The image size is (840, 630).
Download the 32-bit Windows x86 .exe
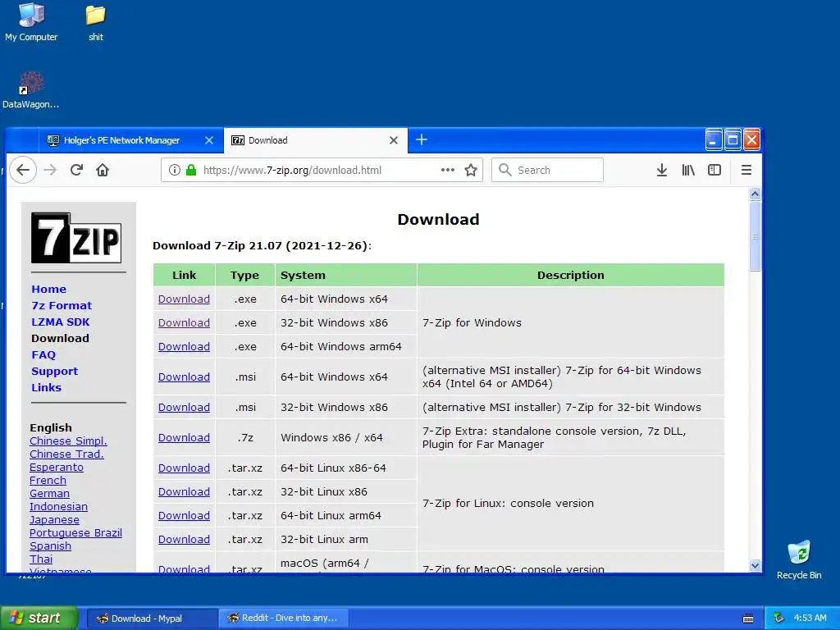(x=184, y=322)
